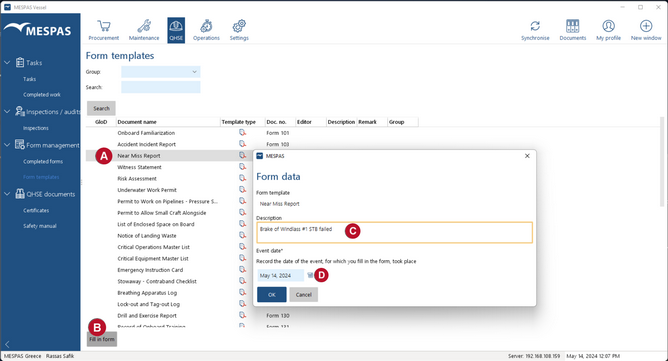Image resolution: width=668 pixels, height=361 pixels.
Task: Click the Synchronise icon
Action: point(535,30)
